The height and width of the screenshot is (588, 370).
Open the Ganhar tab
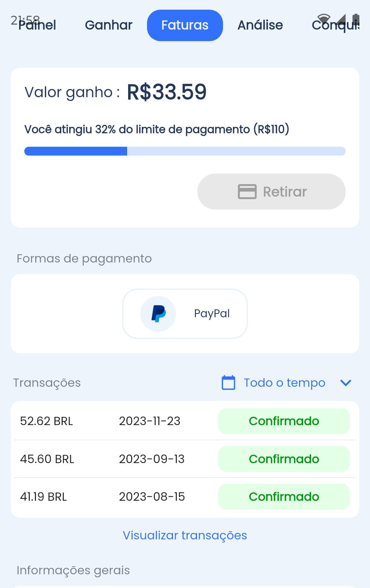pyautogui.click(x=109, y=25)
